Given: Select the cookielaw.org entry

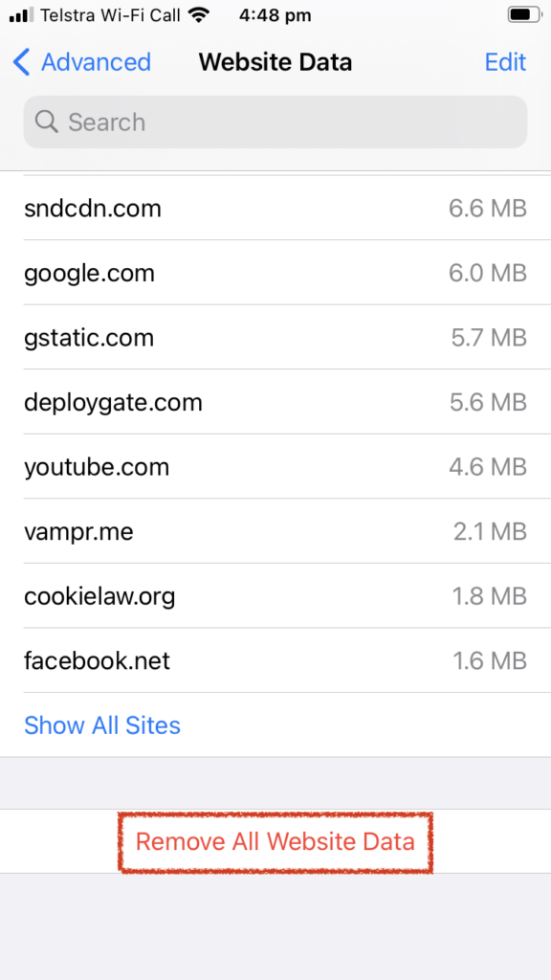Looking at the screenshot, I should coord(275,596).
